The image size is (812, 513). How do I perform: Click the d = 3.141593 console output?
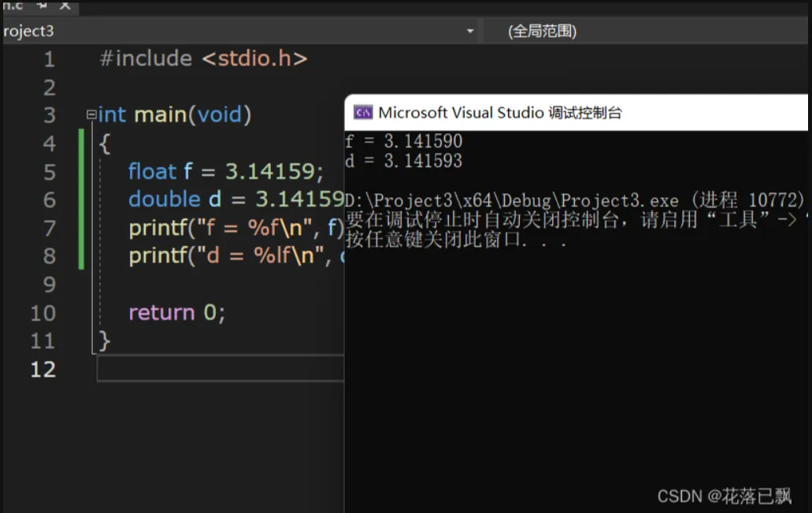point(403,161)
